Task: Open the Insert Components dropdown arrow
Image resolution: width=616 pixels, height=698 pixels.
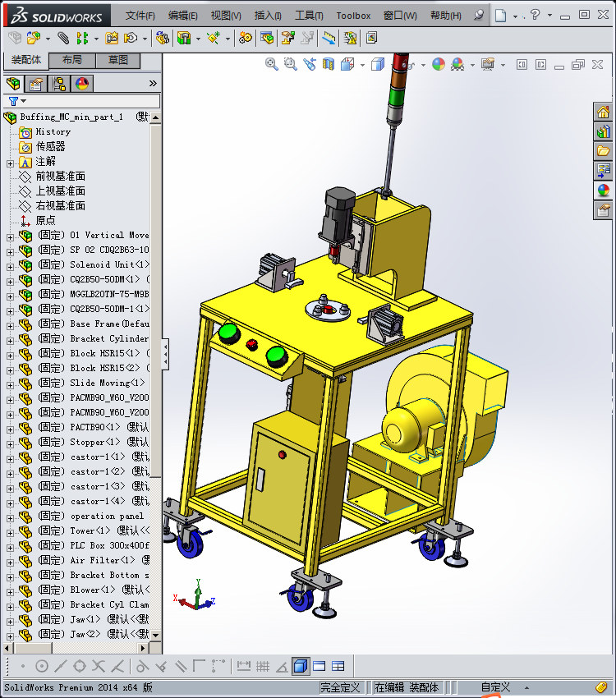Action: point(48,39)
